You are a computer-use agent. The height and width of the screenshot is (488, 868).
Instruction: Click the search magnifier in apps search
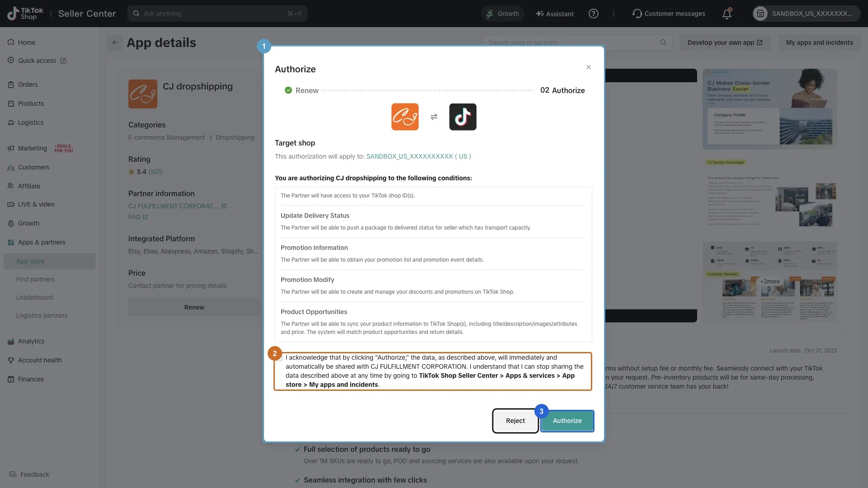point(663,42)
